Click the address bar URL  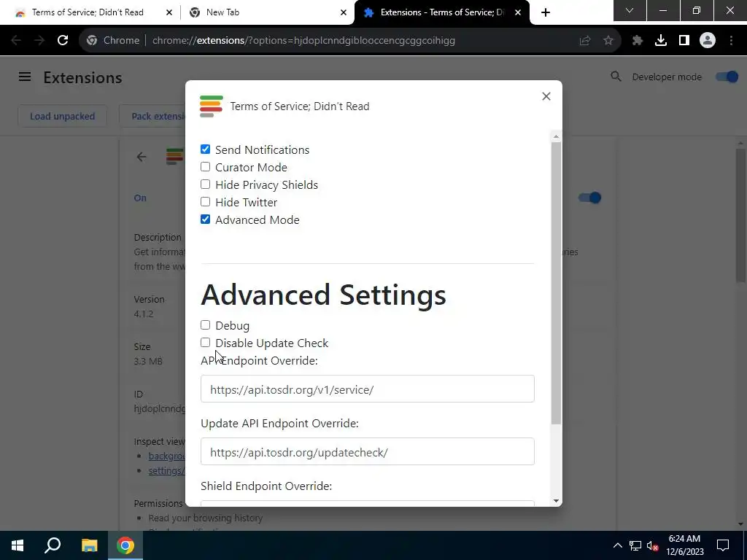coord(303,41)
